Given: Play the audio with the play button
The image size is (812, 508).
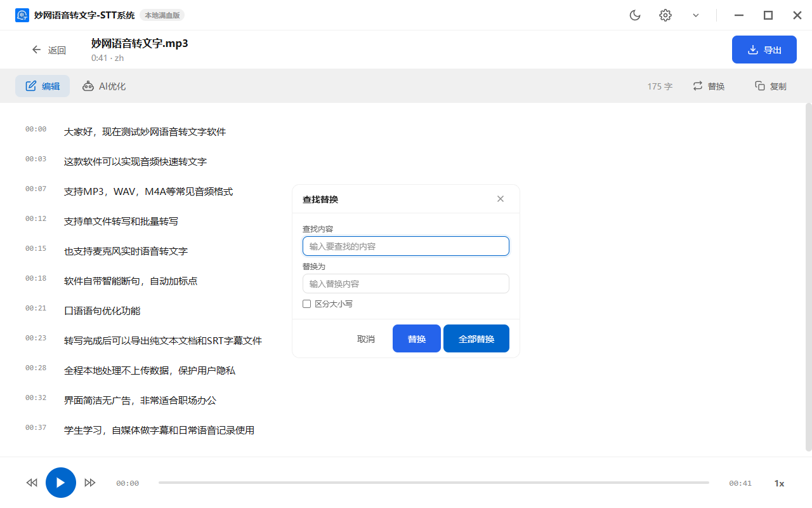Looking at the screenshot, I should point(61,483).
